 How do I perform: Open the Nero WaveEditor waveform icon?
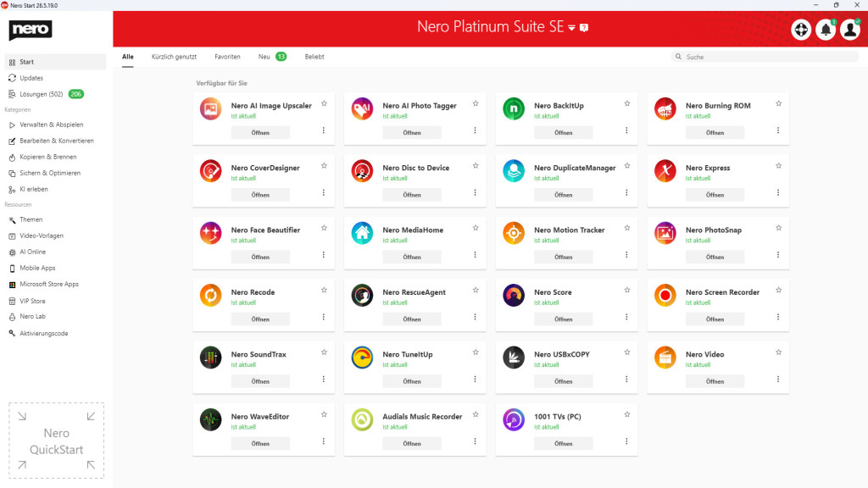pos(209,420)
